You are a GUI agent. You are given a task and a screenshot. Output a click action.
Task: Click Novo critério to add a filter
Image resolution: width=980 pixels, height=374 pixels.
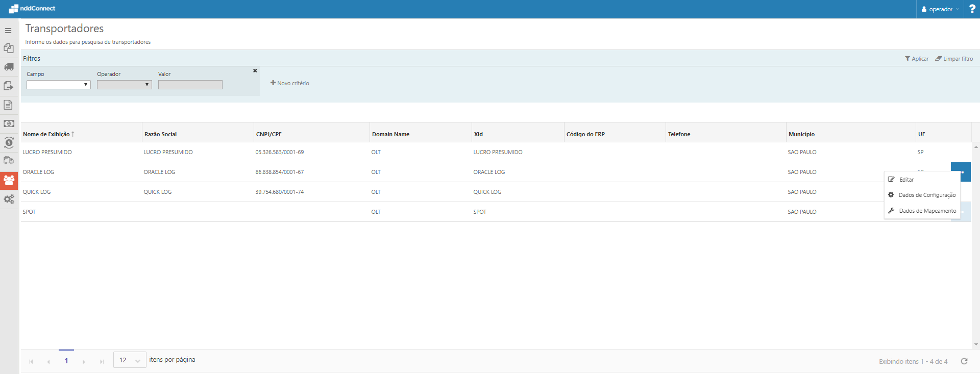[x=290, y=83]
